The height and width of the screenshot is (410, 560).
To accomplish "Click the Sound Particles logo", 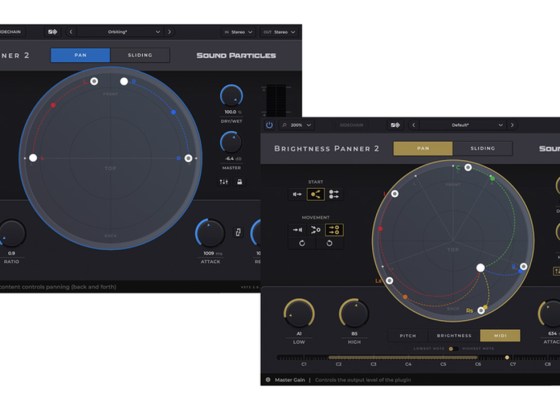I will pos(236,55).
